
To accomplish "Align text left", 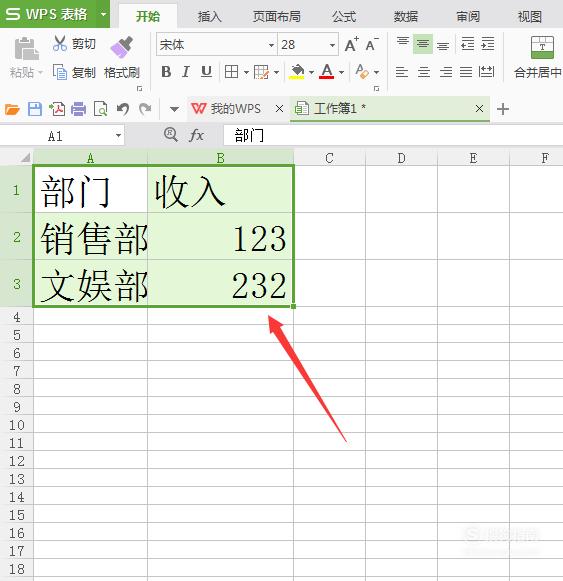I will click(x=402, y=72).
